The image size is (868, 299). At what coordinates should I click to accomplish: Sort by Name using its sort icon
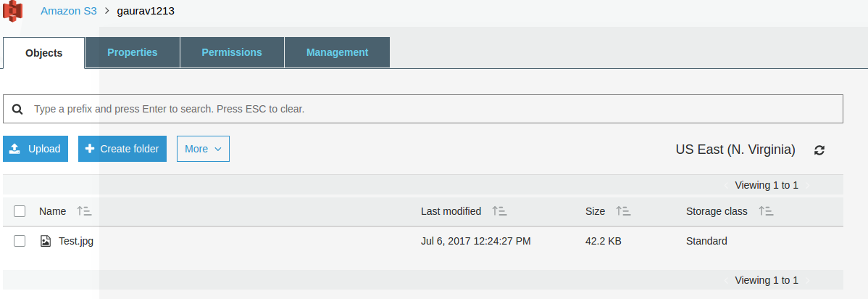coord(84,210)
